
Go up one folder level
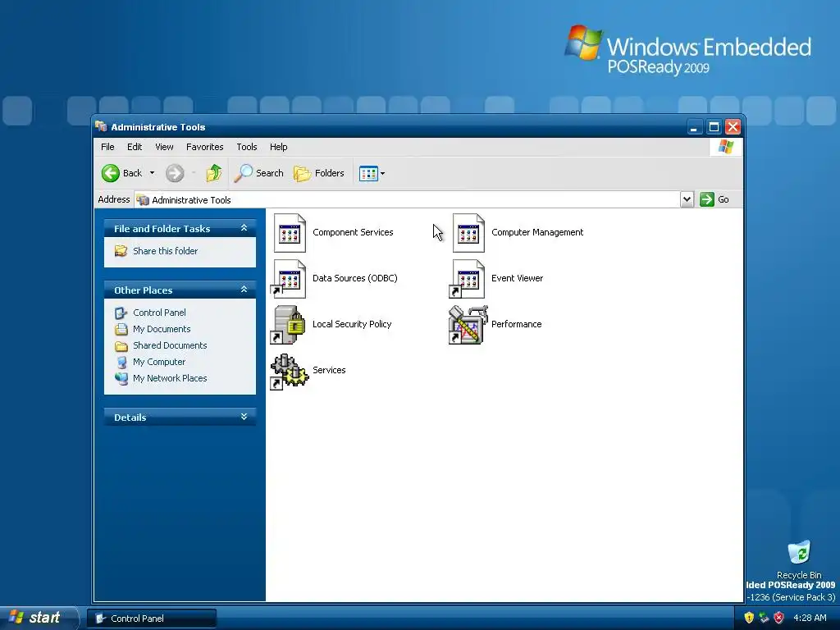(x=214, y=173)
